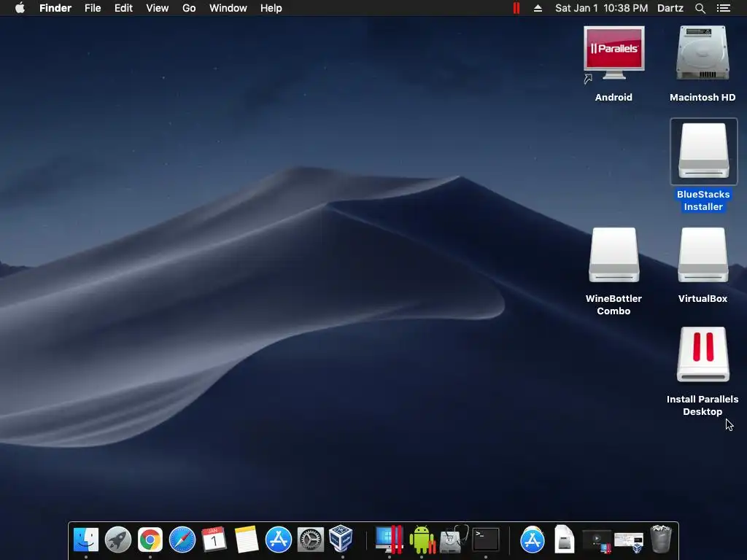Viewport: 747px width, 560px height.
Task: Select the Macintosh HD drive icon
Action: [703, 53]
